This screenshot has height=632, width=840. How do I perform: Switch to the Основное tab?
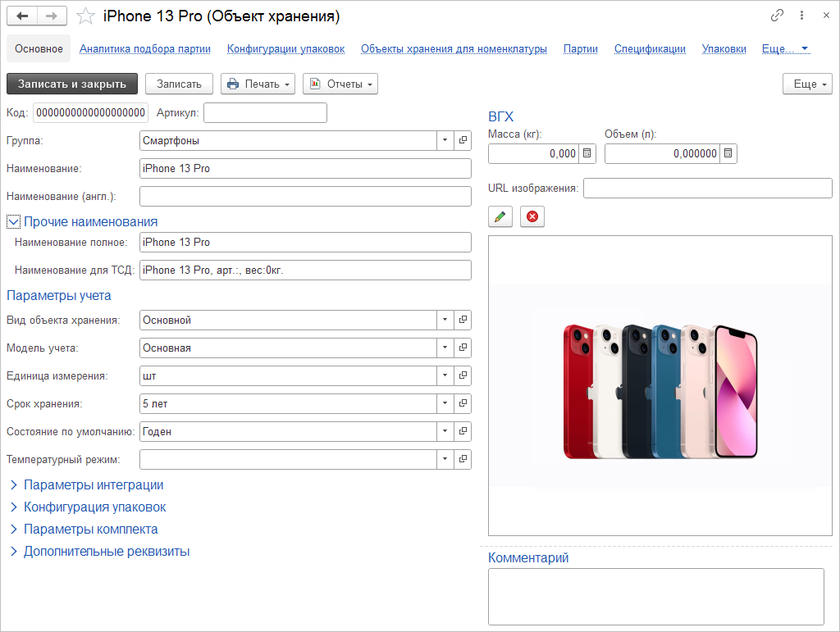point(39,48)
